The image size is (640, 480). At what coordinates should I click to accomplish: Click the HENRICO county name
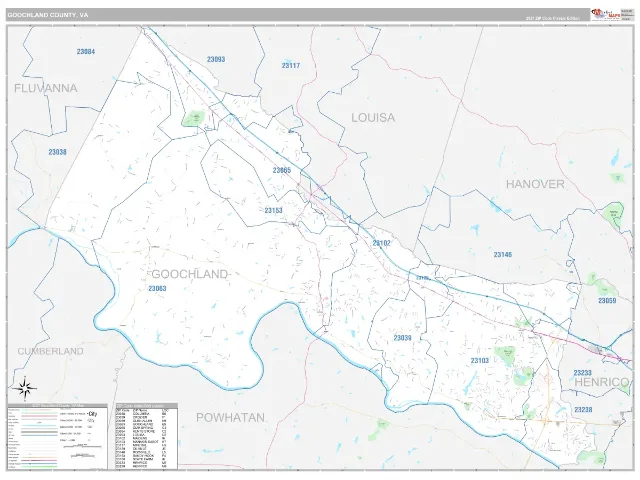coord(602,382)
